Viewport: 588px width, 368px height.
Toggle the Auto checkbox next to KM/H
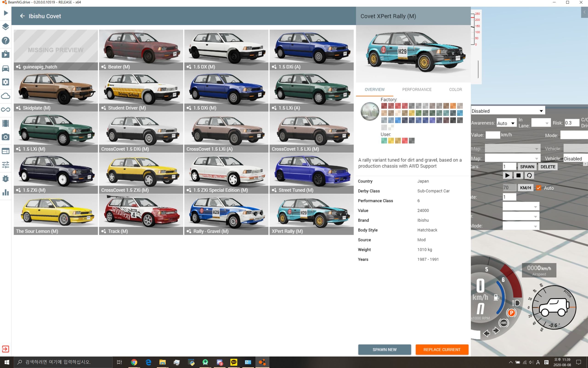539,188
